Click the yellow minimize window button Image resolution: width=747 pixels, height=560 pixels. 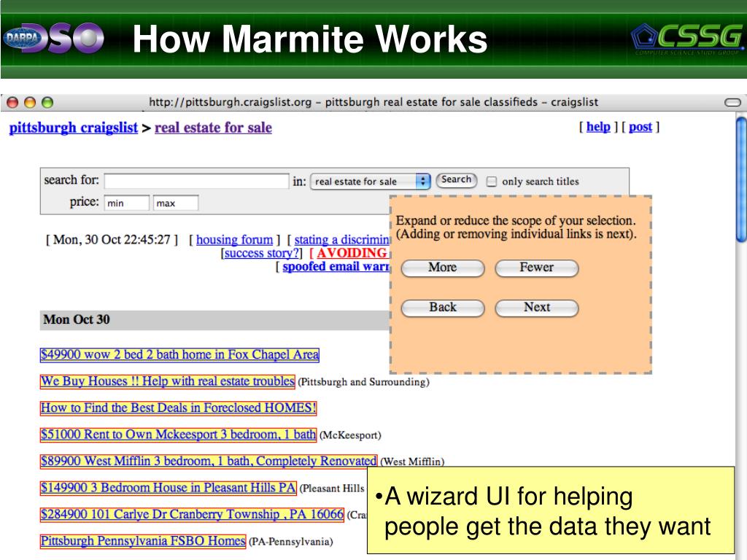[x=30, y=102]
